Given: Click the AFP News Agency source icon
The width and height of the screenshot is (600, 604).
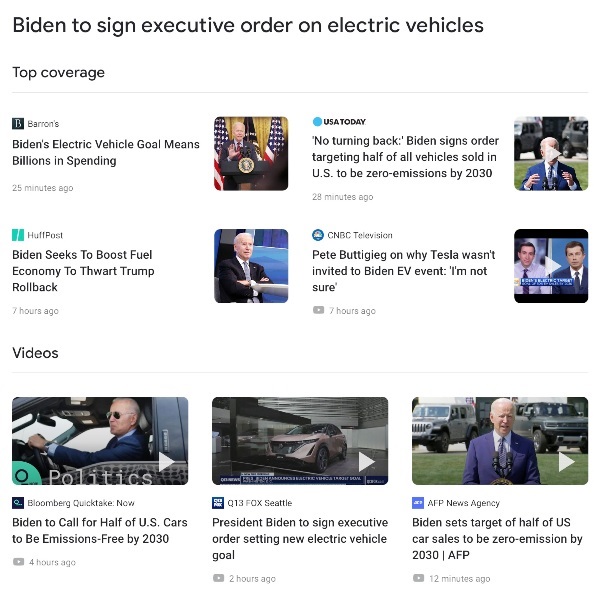Looking at the screenshot, I should click(x=418, y=503).
